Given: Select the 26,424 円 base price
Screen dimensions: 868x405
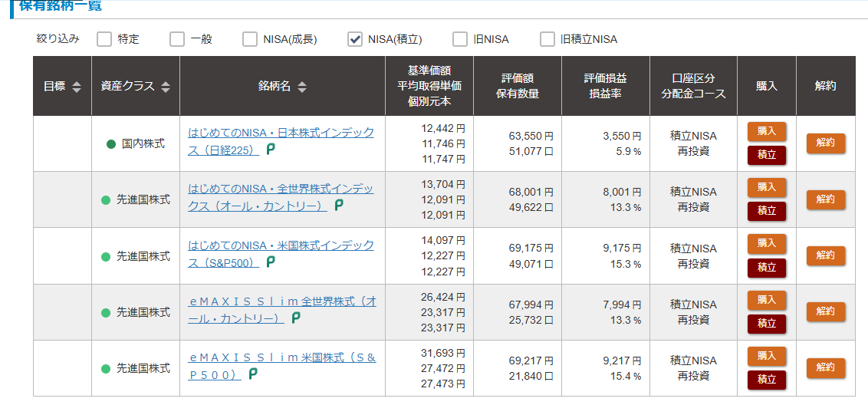Looking at the screenshot, I should click(443, 298).
